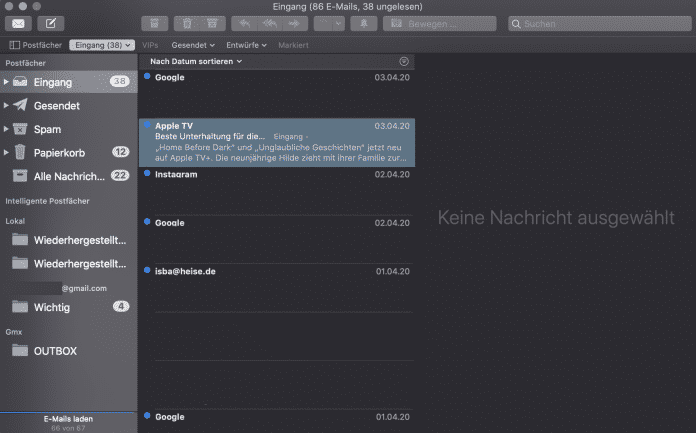Click the trash delete icon in toolbar
The height and width of the screenshot is (433, 696).
[x=185, y=23]
